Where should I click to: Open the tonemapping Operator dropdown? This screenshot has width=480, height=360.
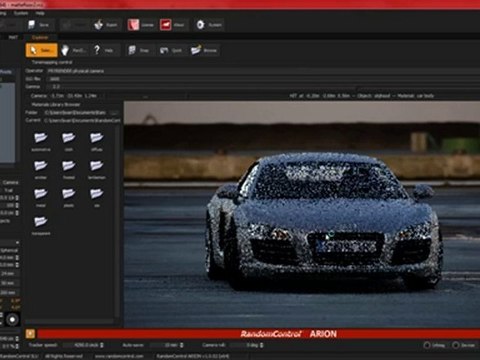[262, 71]
